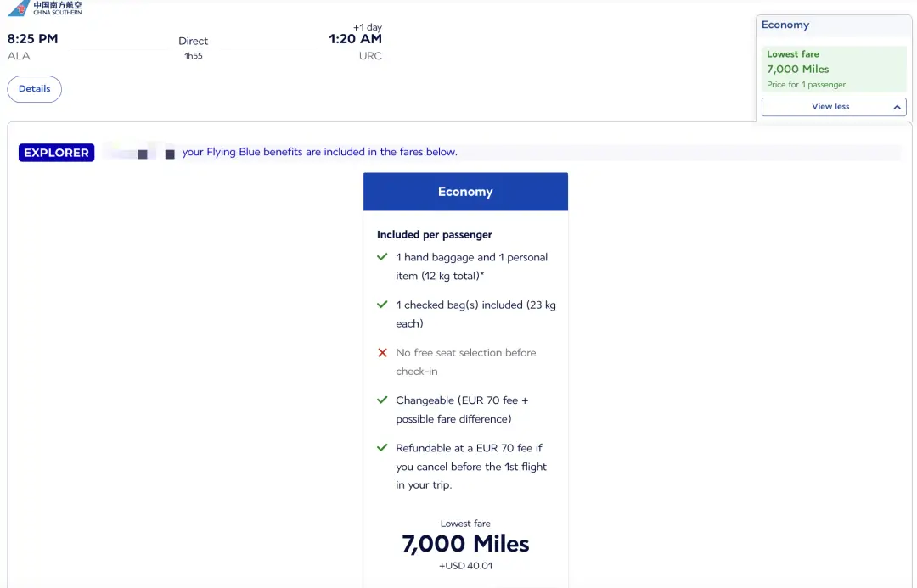Click the Flying Blue benefits message

[x=319, y=153]
